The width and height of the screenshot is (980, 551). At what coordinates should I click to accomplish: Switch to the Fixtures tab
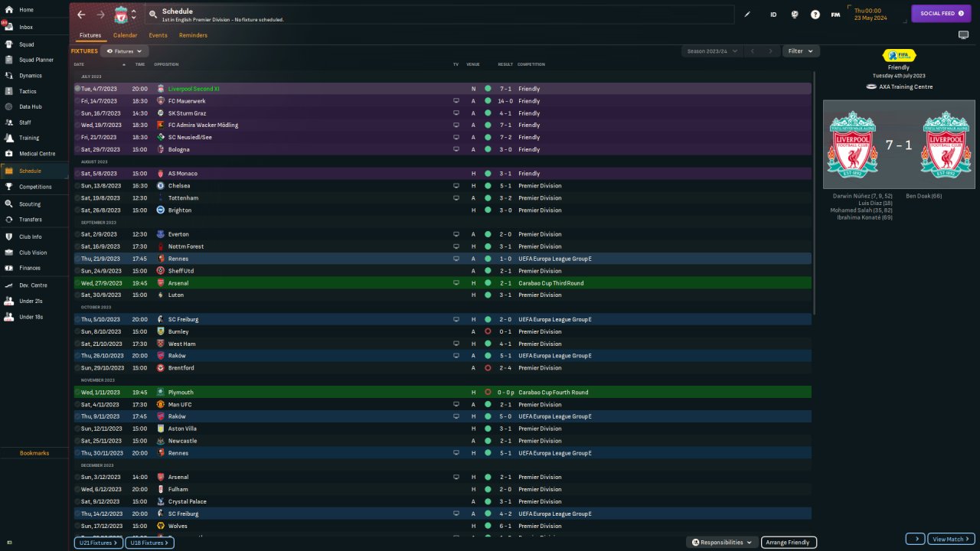(x=90, y=35)
